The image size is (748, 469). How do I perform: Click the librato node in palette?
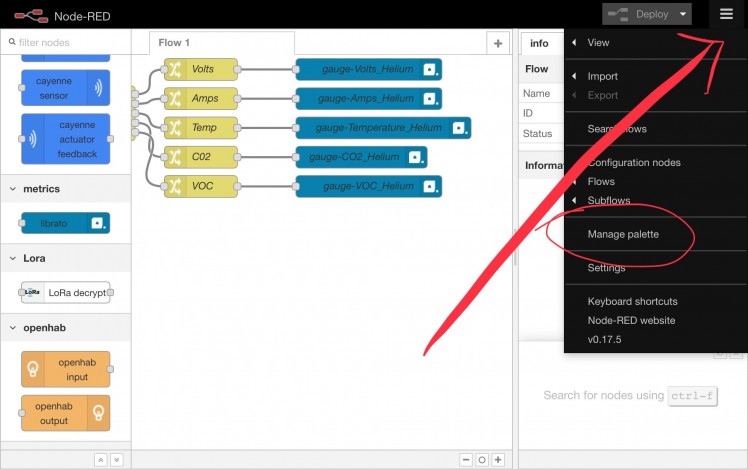[65, 223]
